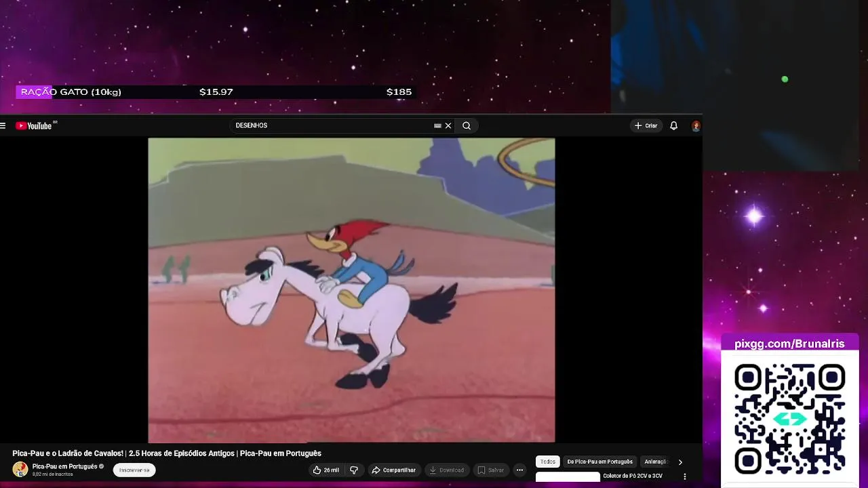Run the search with the magnifier button

pos(467,125)
